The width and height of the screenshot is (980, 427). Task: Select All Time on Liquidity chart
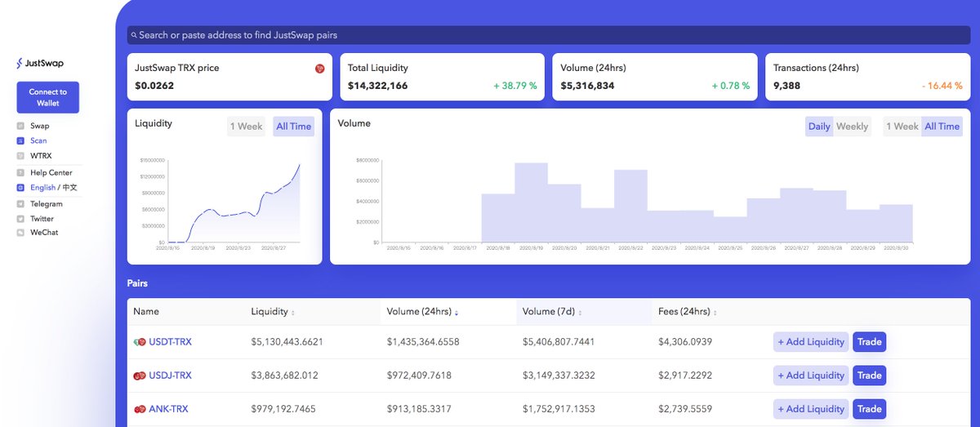tap(293, 127)
